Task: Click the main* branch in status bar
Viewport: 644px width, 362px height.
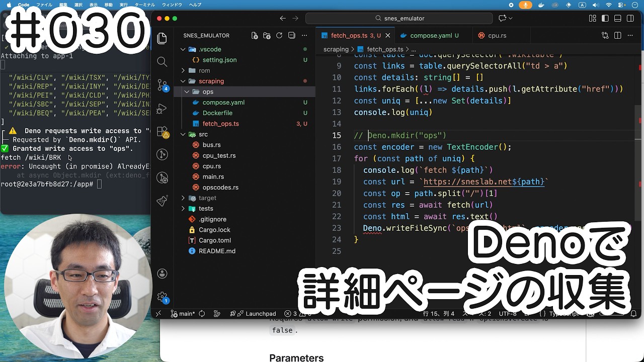Action: [183, 314]
